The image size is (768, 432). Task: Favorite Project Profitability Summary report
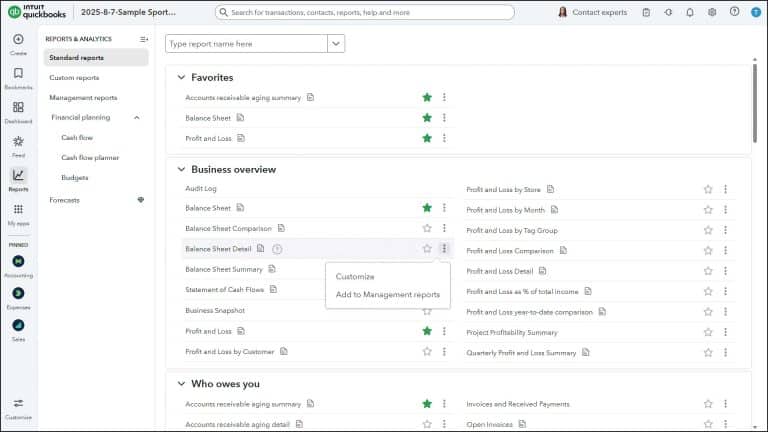click(x=708, y=332)
